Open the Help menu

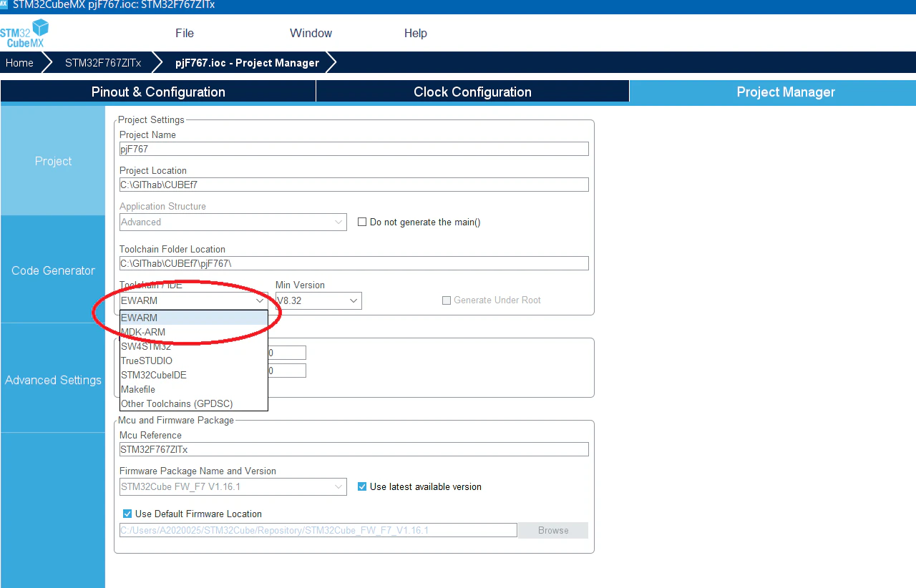tap(415, 33)
